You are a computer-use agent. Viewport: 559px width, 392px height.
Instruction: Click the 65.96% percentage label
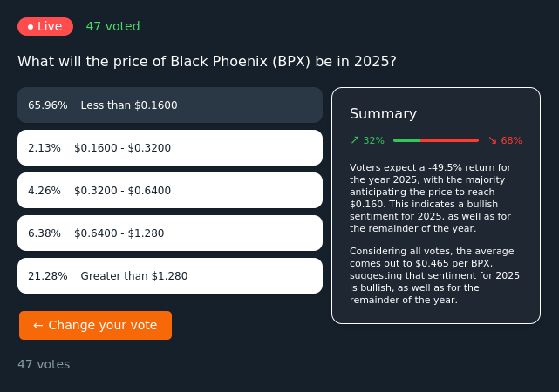48,105
